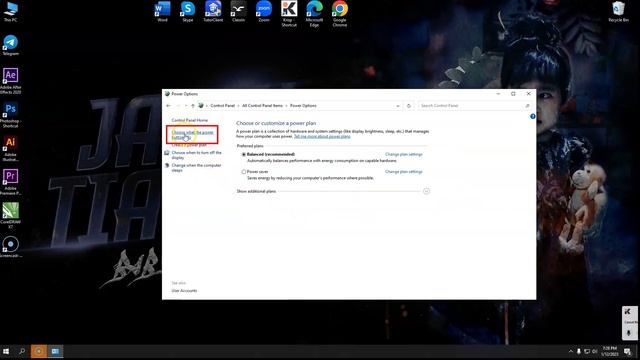
Task: Change plan settings for Balanced
Action: click(404, 154)
